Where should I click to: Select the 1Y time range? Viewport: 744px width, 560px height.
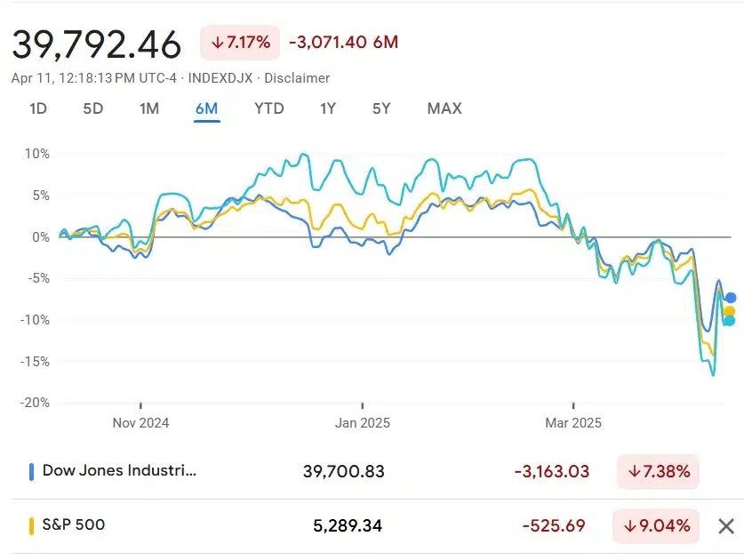(328, 108)
